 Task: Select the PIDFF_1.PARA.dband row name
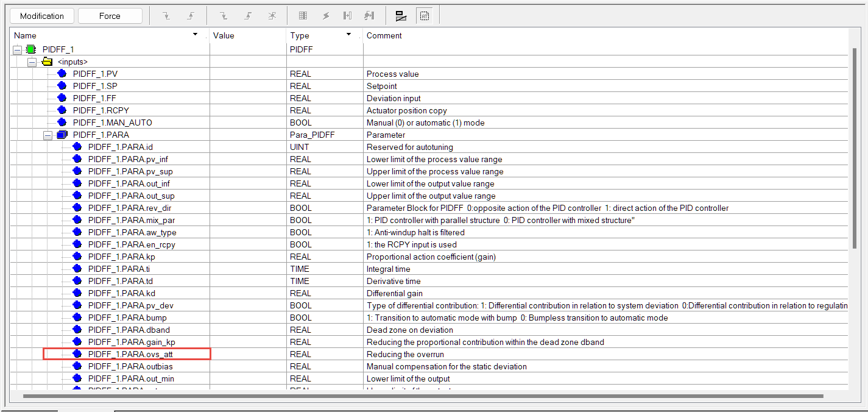129,330
